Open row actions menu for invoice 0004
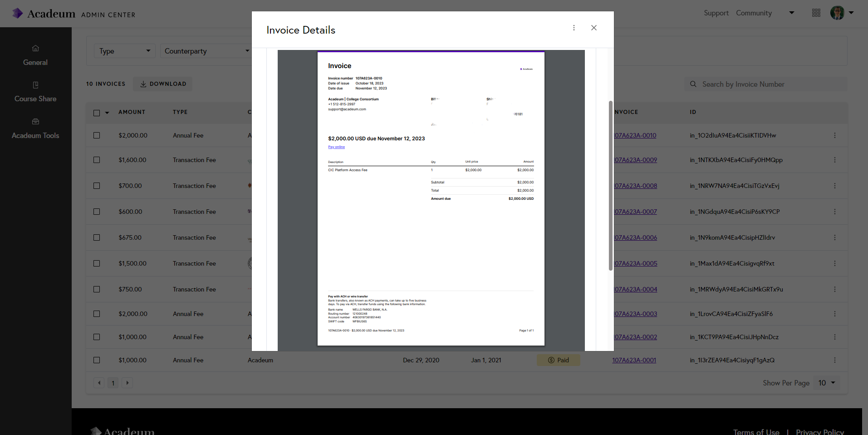This screenshot has width=868, height=435. pyautogui.click(x=834, y=289)
